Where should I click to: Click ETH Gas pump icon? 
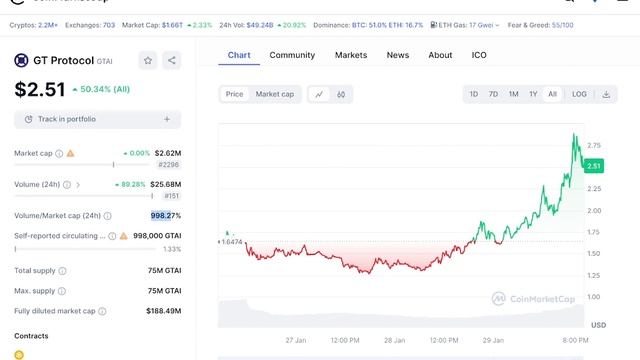click(433, 25)
